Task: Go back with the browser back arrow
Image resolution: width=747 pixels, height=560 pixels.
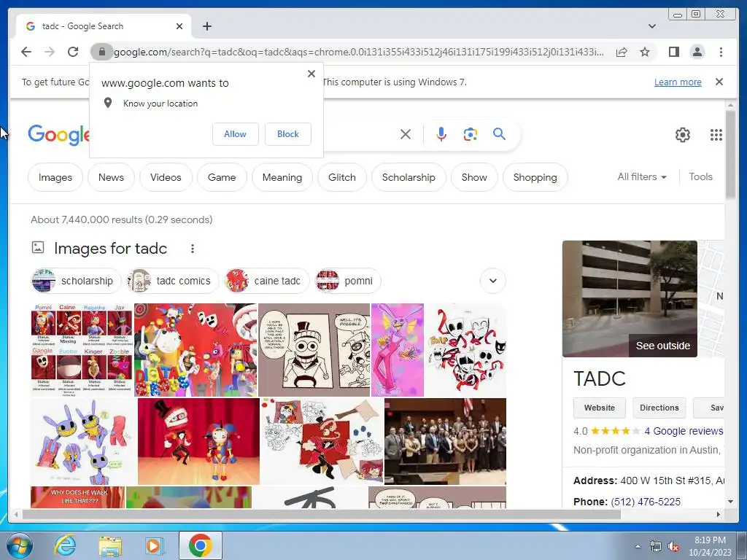Action: click(26, 52)
